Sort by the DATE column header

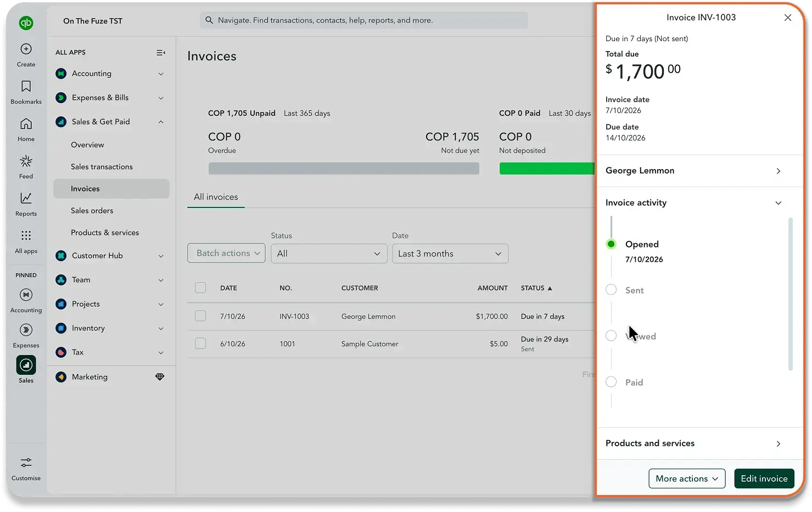pyautogui.click(x=228, y=288)
